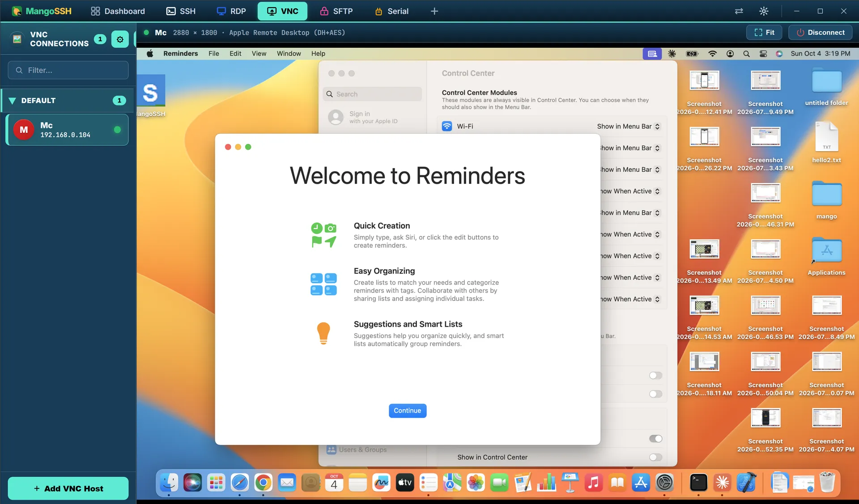
Task: Click Add VNC Host button
Action: pos(68,488)
